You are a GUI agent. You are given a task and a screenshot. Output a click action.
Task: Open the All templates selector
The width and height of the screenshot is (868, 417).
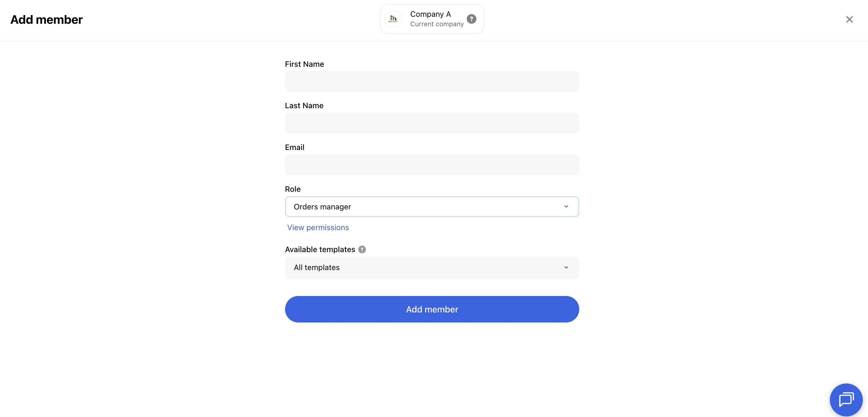(432, 267)
